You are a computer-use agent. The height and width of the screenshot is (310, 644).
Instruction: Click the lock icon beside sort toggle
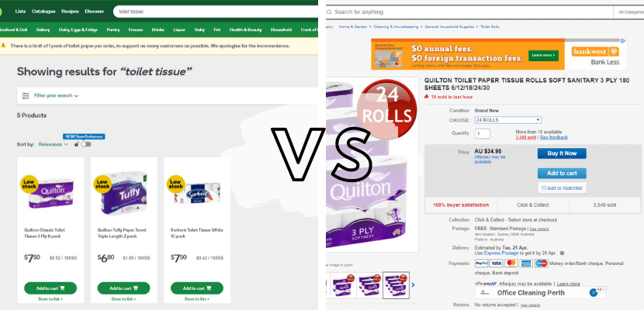click(77, 144)
